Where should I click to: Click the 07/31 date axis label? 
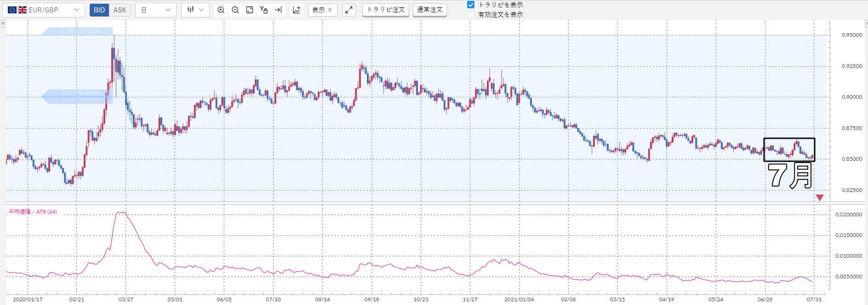click(814, 299)
